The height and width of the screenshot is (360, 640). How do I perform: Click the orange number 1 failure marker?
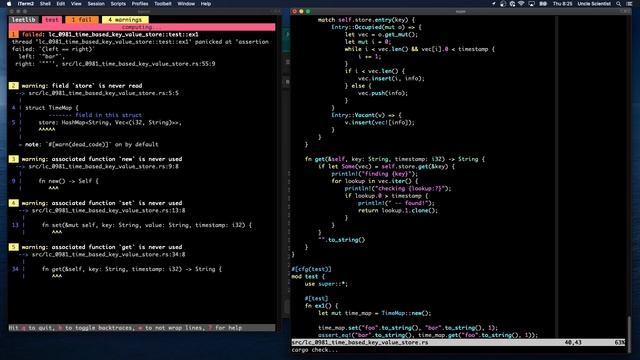(x=13, y=34)
